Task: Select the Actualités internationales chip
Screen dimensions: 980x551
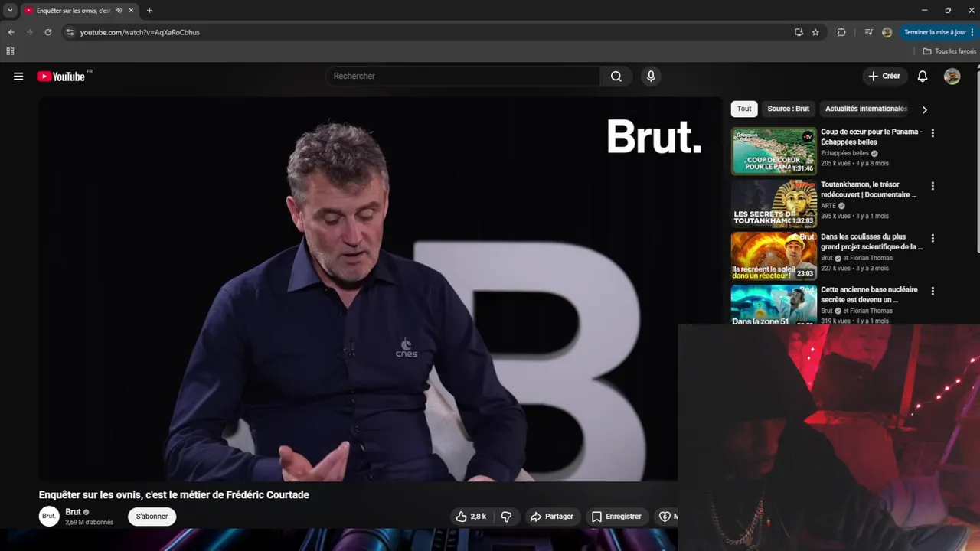Action: click(866, 109)
